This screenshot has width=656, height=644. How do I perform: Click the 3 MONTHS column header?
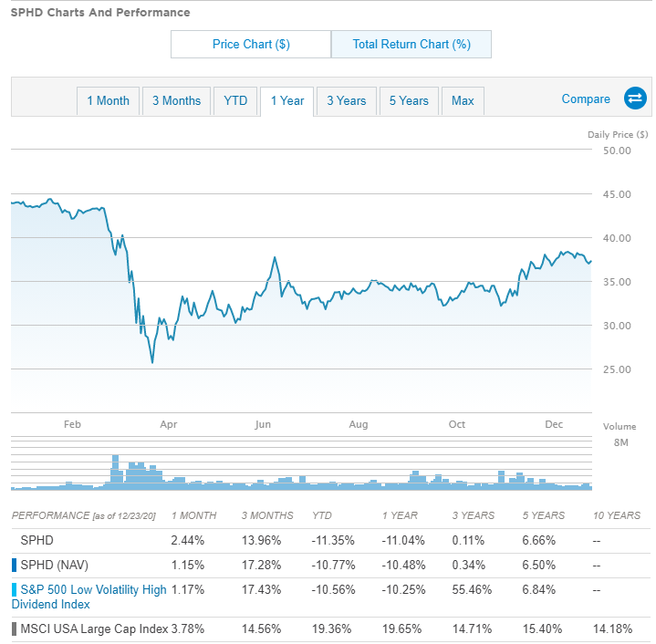point(267,515)
